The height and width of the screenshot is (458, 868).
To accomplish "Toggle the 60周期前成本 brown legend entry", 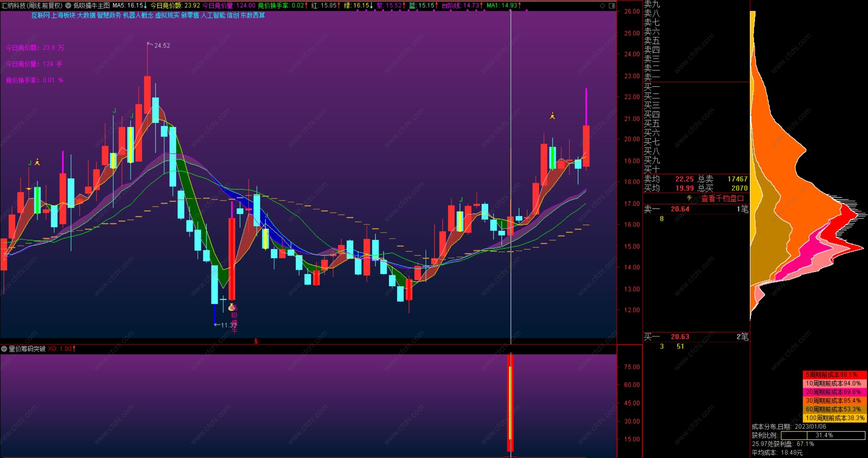I will pos(834,409).
